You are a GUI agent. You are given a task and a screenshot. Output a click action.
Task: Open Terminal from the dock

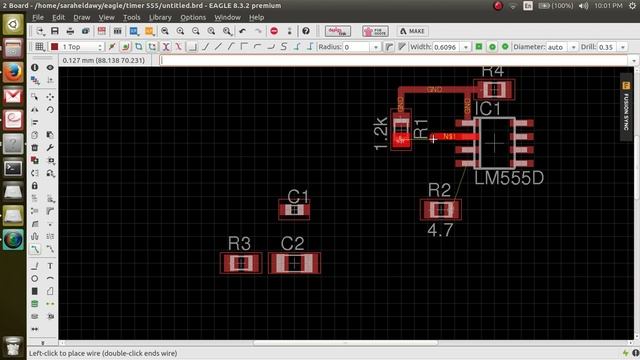tap(13, 168)
